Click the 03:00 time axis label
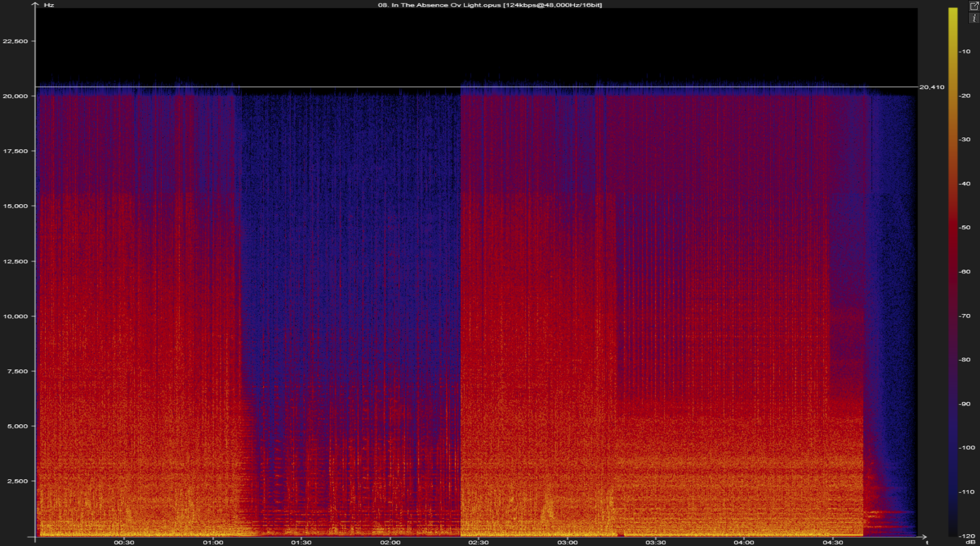 pyautogui.click(x=567, y=542)
